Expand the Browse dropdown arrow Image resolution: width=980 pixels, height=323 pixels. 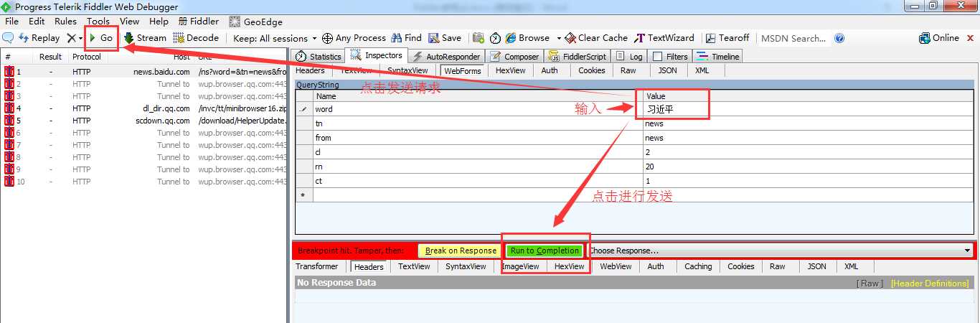[558, 38]
